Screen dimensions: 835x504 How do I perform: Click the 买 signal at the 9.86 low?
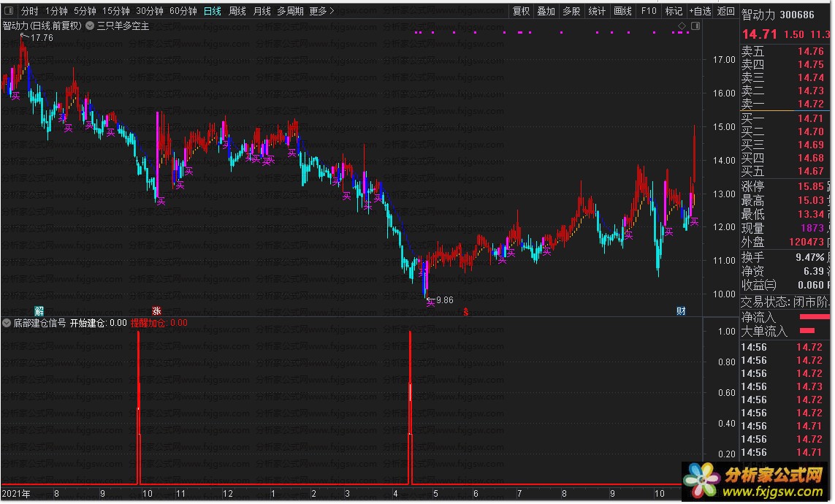pos(430,303)
